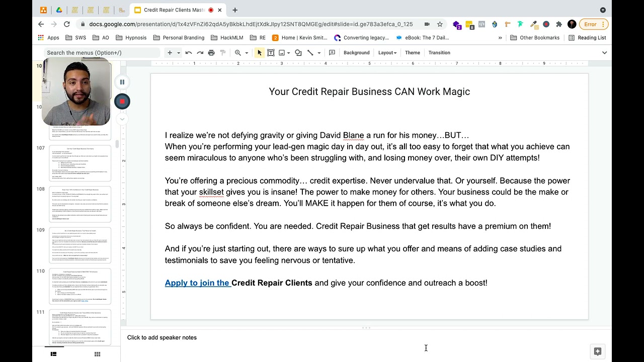Collapse the toolbar with the chevron
The height and width of the screenshot is (362, 644).
tap(604, 53)
